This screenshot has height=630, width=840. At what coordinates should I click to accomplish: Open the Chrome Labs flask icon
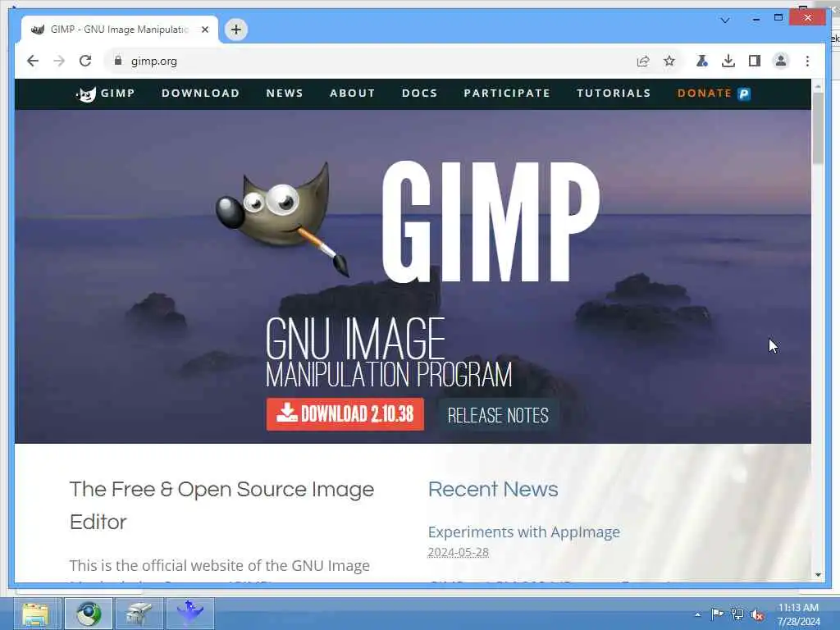702,61
